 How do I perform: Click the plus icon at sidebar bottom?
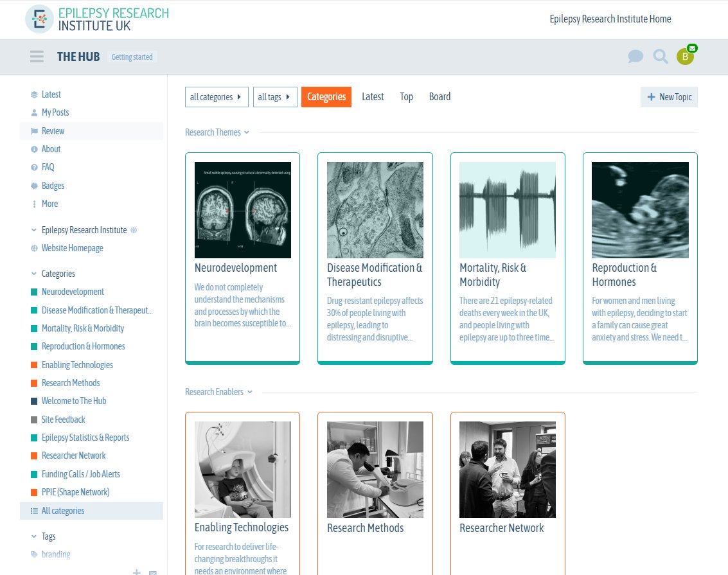136,572
